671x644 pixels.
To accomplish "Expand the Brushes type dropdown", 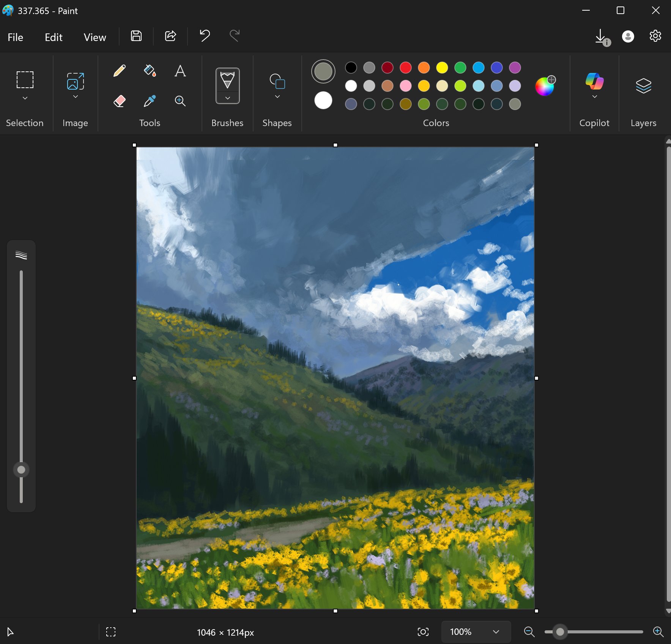I will point(228,98).
